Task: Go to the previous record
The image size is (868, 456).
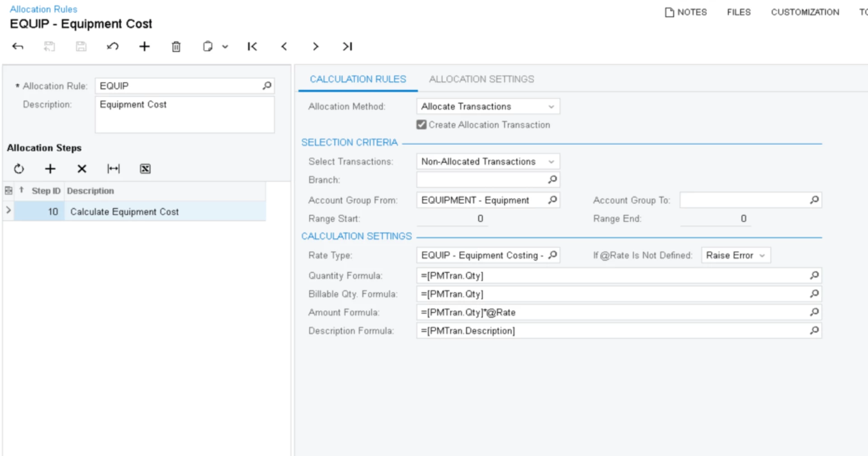Action: click(x=284, y=46)
